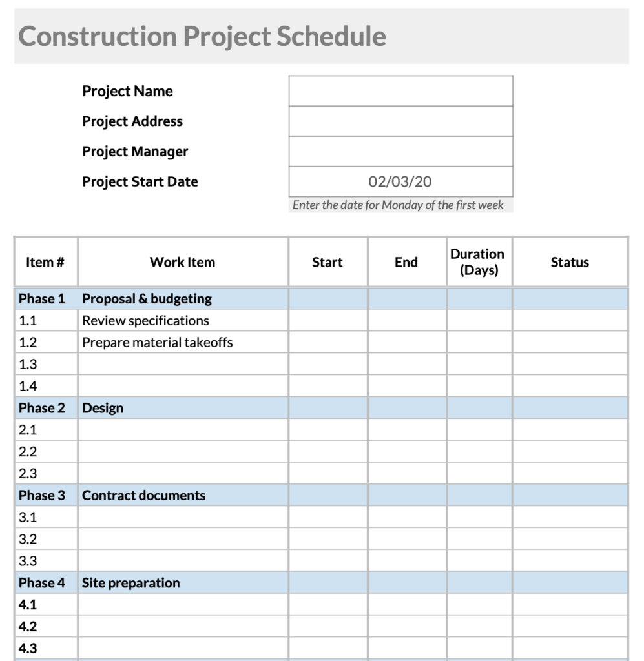This screenshot has height=661, width=644.
Task: Click the Project Manager input cell
Action: [400, 152]
